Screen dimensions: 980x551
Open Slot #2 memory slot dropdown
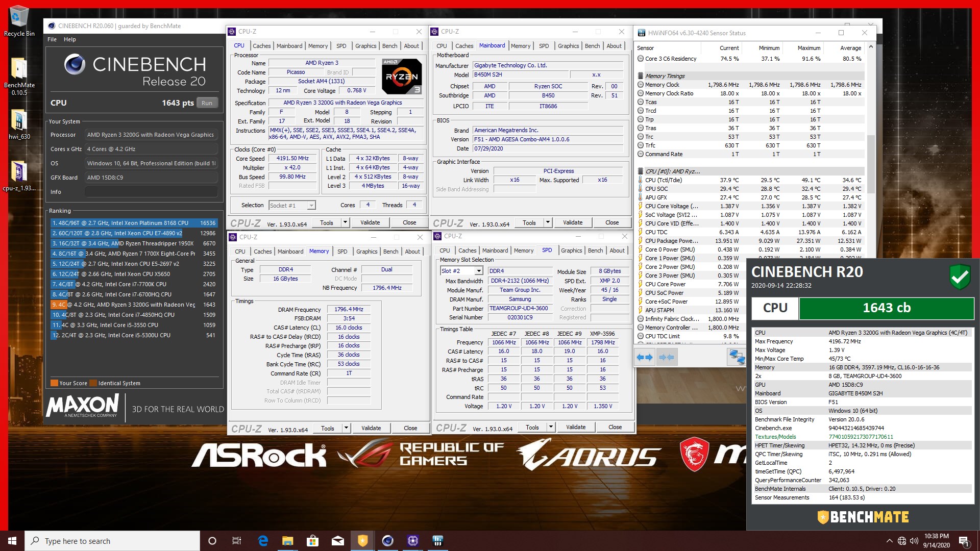pyautogui.click(x=461, y=271)
